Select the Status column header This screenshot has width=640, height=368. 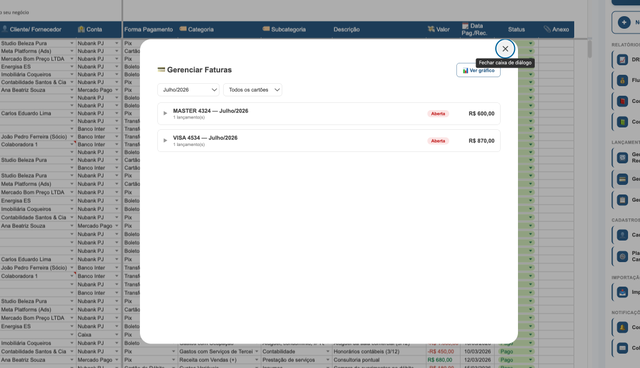coord(516,29)
